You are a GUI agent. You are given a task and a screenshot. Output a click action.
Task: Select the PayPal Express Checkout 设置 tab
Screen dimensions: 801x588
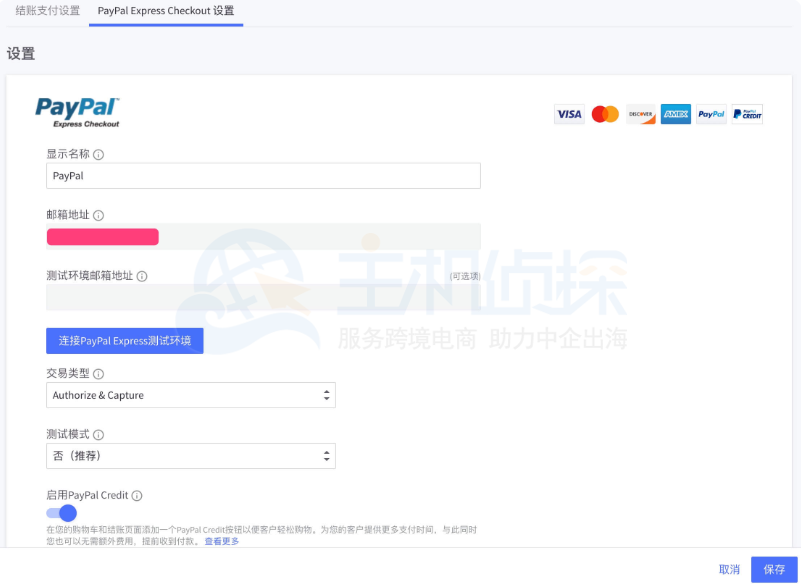point(166,13)
